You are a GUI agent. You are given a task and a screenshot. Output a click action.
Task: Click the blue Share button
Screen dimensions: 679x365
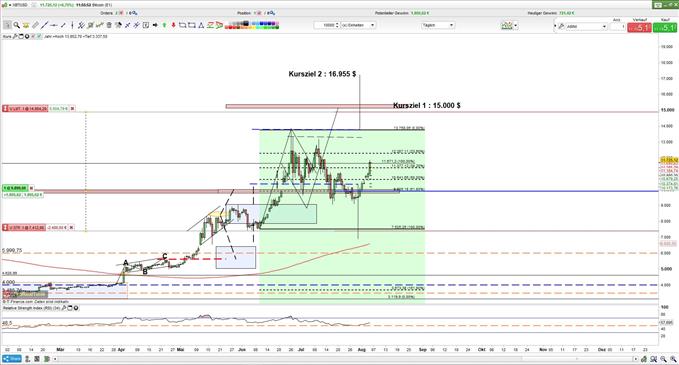(x=12, y=359)
